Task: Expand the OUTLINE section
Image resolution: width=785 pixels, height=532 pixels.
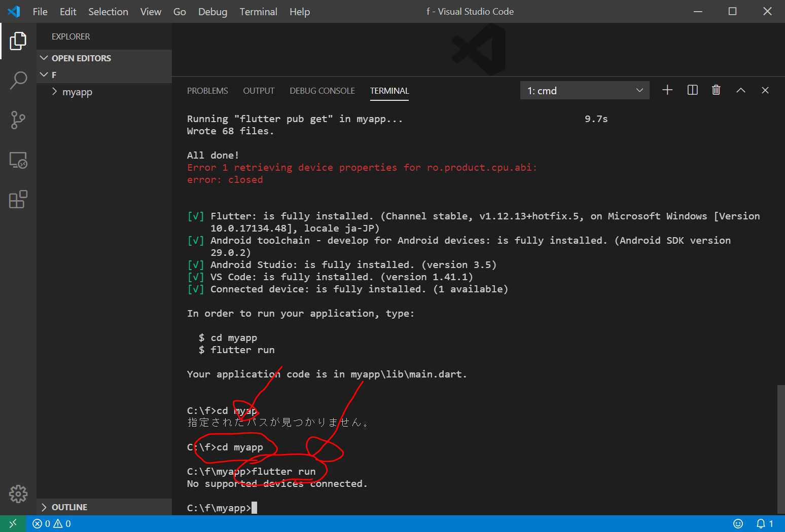Action: [104, 507]
